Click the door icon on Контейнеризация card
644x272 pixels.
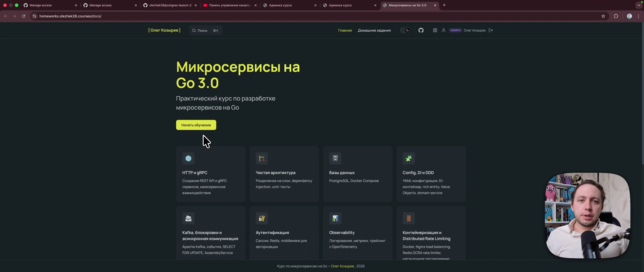(x=409, y=218)
